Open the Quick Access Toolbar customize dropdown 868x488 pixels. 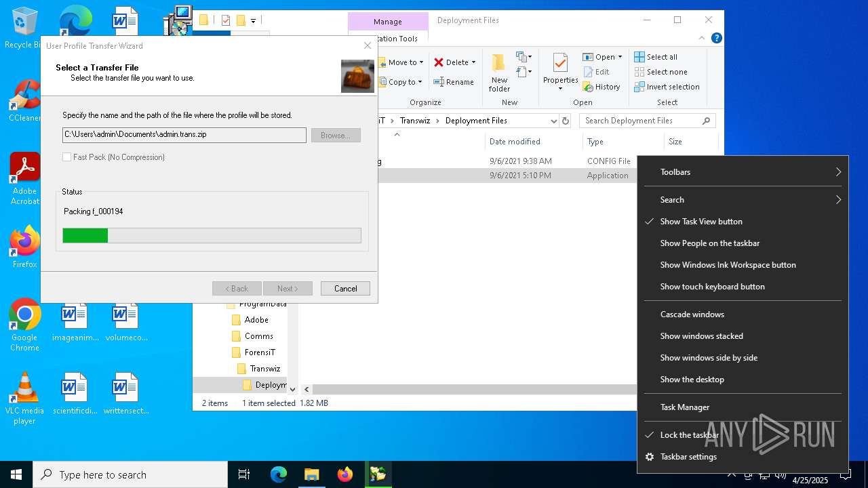(x=253, y=21)
